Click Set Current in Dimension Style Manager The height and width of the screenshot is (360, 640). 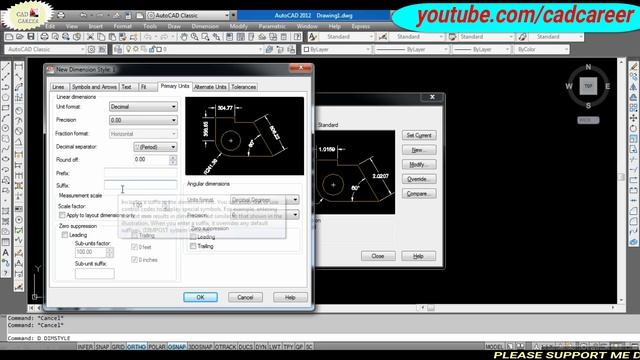click(x=419, y=135)
